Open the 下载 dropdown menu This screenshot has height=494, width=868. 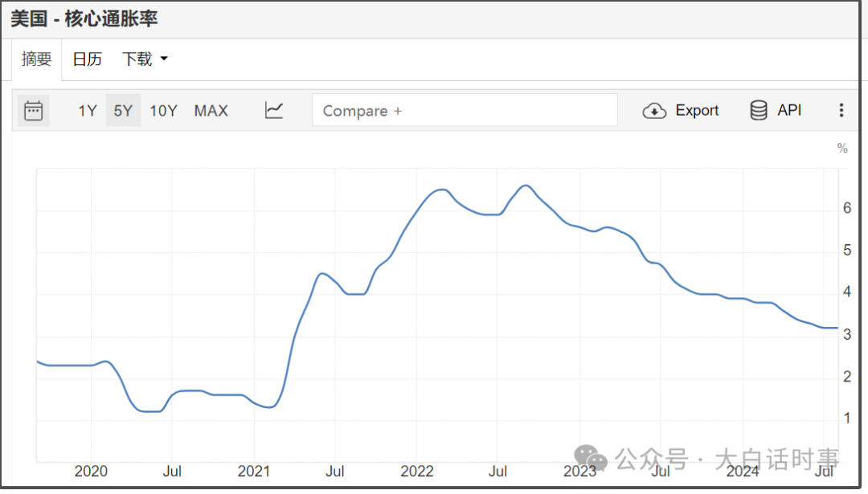point(145,59)
